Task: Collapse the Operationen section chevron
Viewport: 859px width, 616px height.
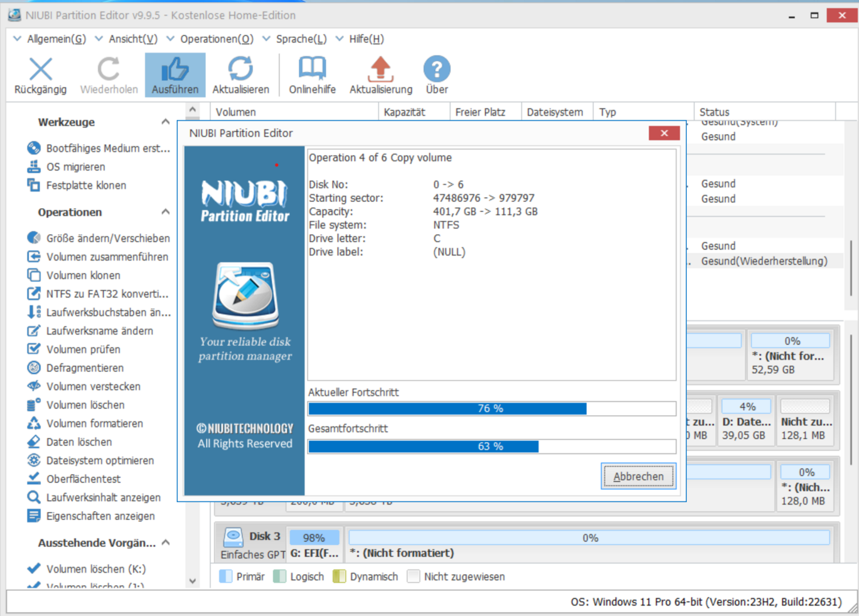Action: pyautogui.click(x=165, y=212)
